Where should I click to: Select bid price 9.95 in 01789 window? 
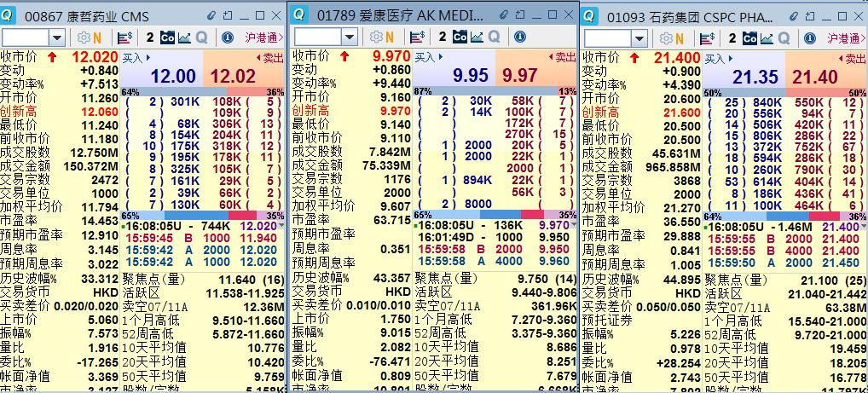click(x=471, y=75)
